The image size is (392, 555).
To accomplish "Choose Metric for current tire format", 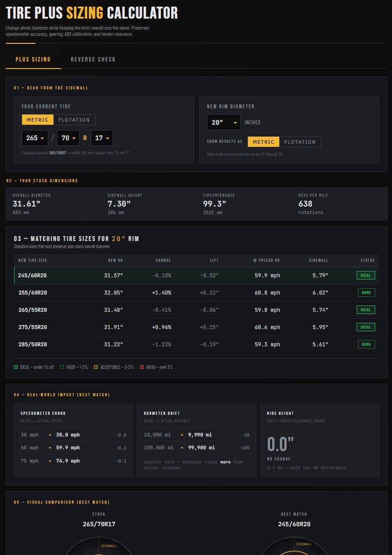I will pos(38,120).
